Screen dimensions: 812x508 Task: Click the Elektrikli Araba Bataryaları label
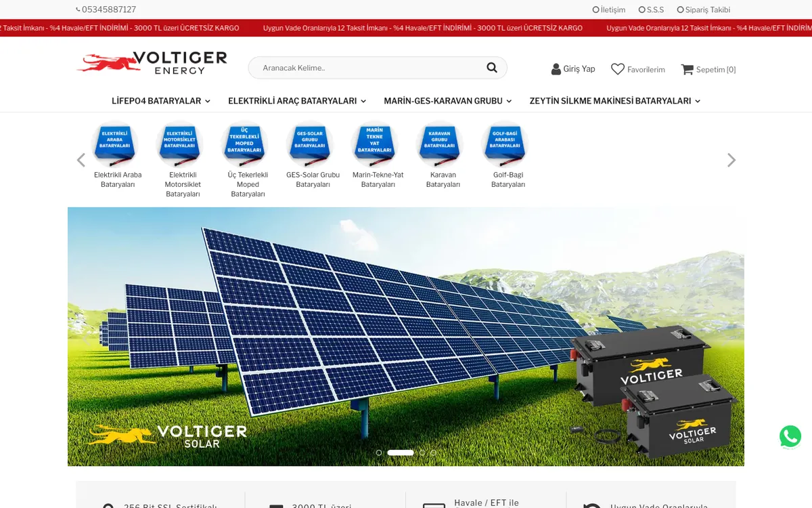point(118,179)
